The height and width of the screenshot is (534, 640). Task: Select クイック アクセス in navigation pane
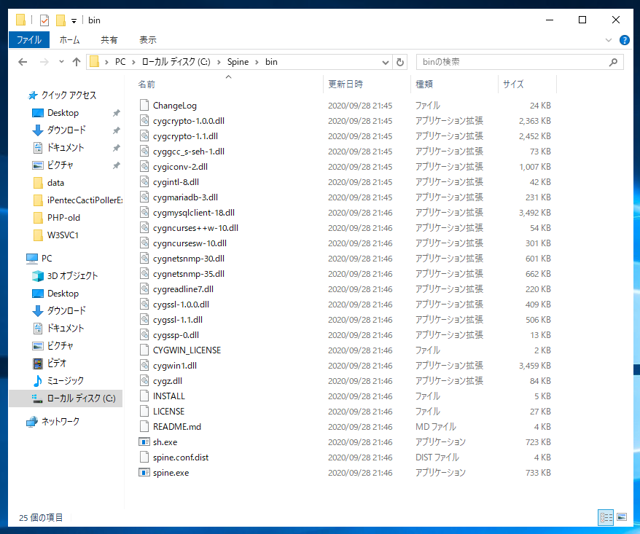pos(69,96)
